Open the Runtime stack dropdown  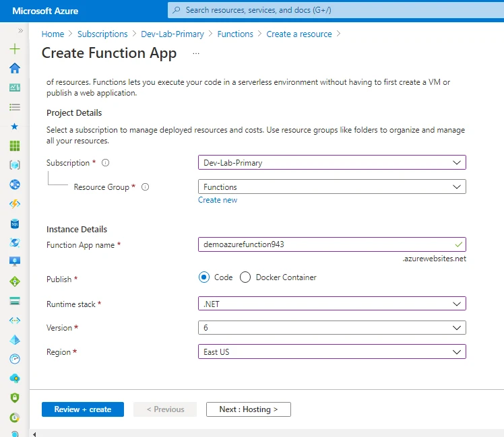click(332, 304)
